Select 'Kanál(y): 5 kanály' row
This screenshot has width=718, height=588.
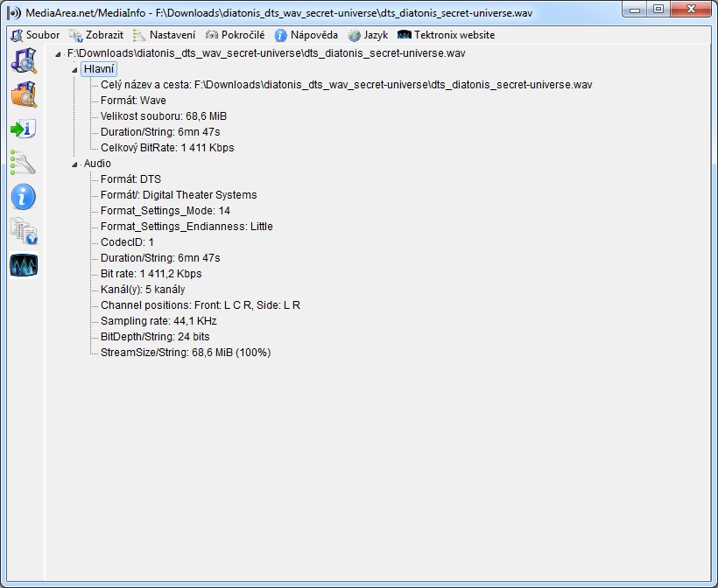[143, 290]
